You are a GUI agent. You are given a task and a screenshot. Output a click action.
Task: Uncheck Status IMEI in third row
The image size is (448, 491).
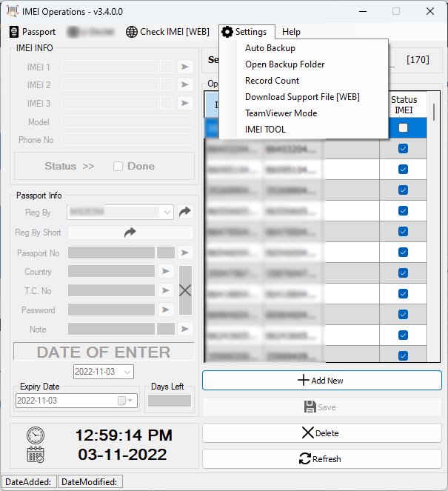point(404,170)
